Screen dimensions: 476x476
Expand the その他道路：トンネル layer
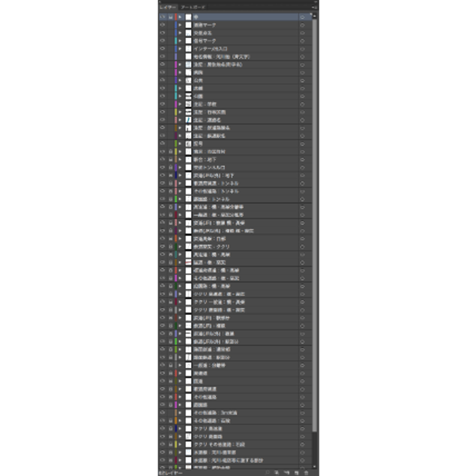181,191
